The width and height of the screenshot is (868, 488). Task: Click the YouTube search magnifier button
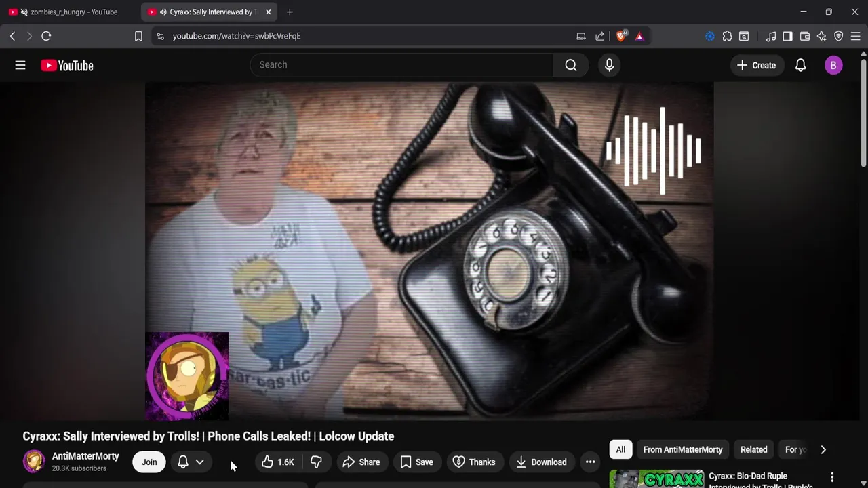click(x=571, y=65)
